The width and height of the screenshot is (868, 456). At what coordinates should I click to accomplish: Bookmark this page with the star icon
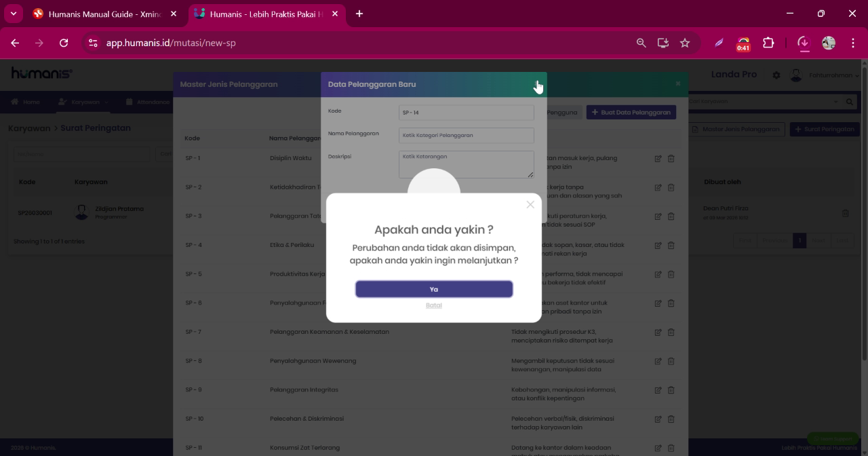pyautogui.click(x=685, y=43)
